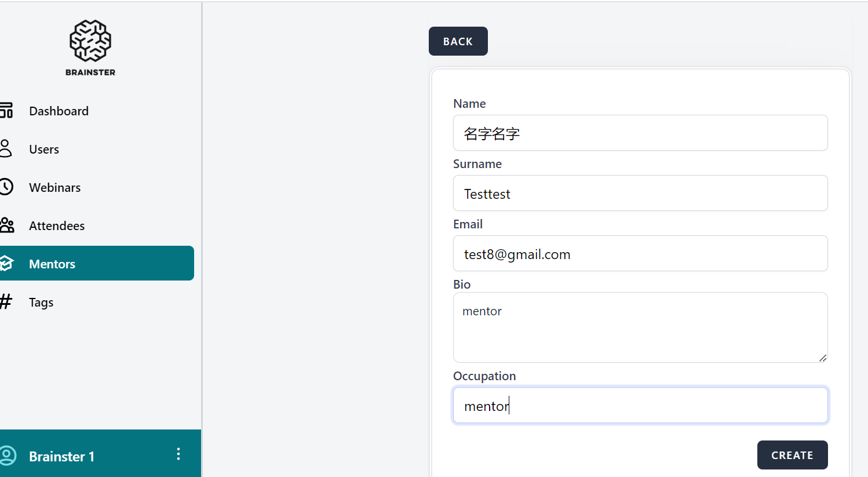Go to the Users section
The width and height of the screenshot is (868, 477).
44,150
